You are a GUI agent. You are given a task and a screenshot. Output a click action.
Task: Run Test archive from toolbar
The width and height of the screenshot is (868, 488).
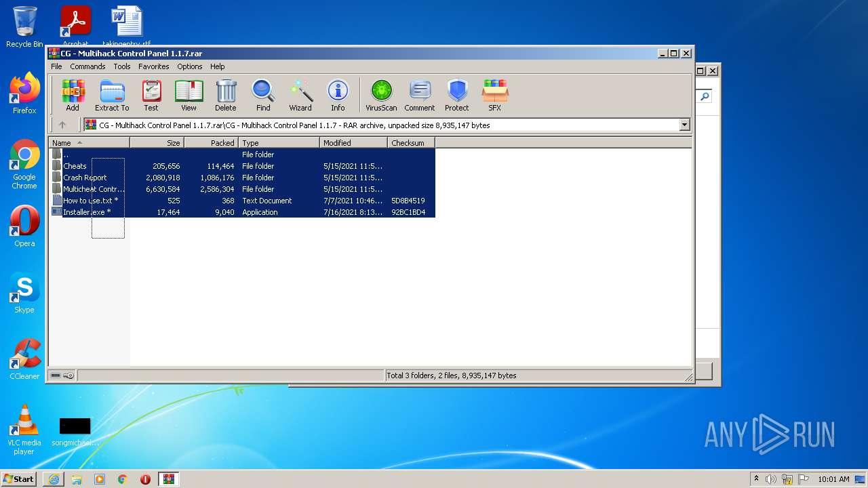pos(151,96)
